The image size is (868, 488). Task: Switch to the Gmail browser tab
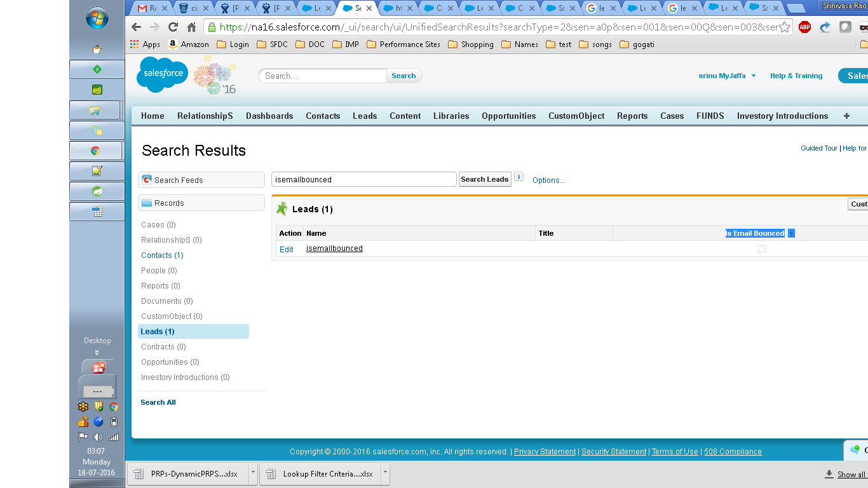[153, 8]
